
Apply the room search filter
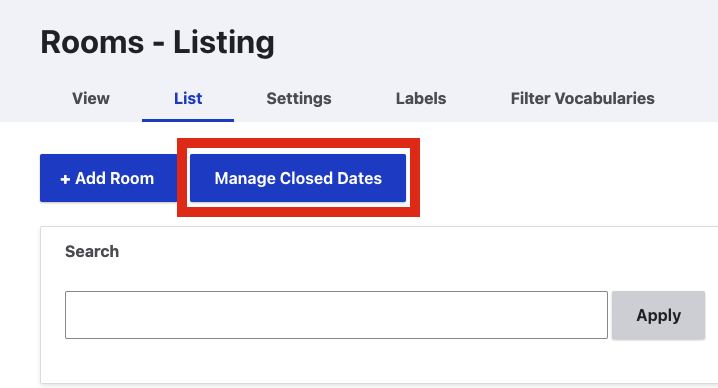658,315
